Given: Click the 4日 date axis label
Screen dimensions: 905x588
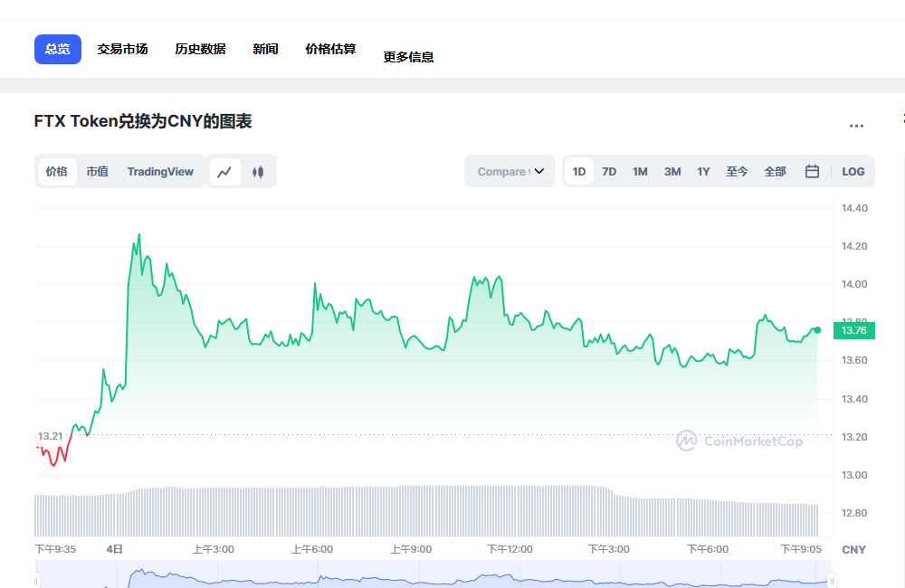Looking at the screenshot, I should [114, 549].
